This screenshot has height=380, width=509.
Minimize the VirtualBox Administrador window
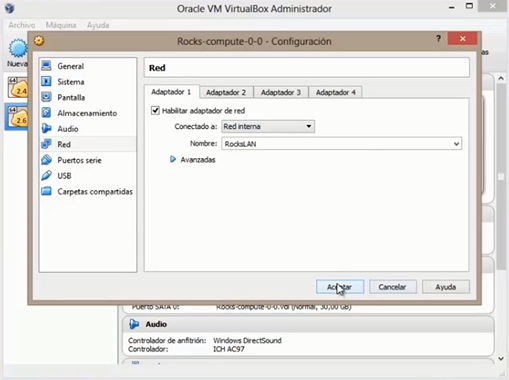pos(452,7)
